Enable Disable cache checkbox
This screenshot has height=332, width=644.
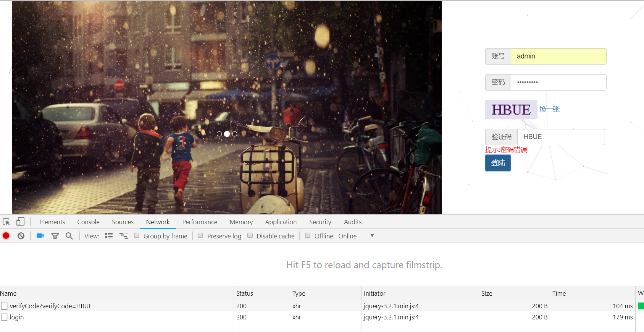tap(250, 235)
